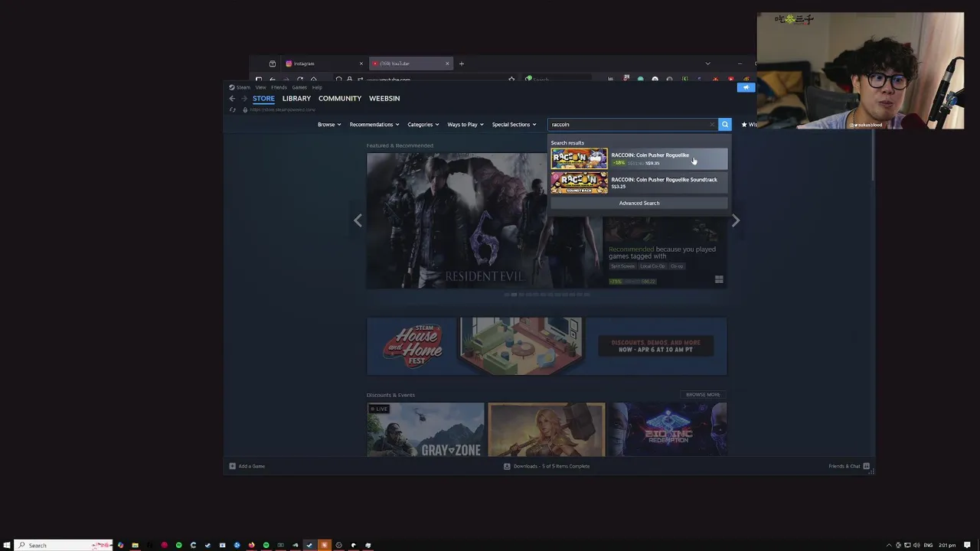Expand the Categories dropdown

coord(423,124)
